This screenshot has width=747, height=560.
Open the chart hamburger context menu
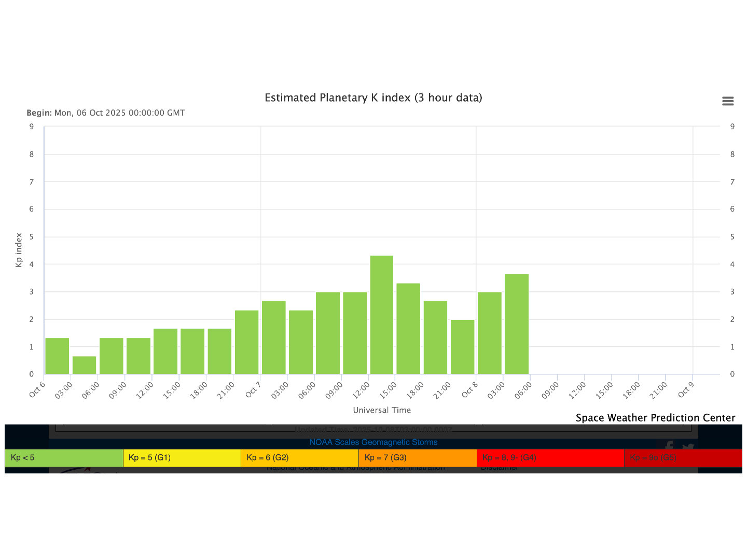click(728, 101)
